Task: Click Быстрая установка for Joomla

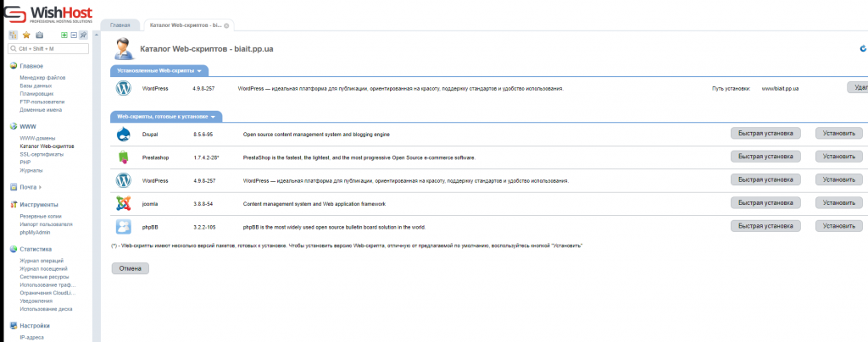Action: coord(765,203)
